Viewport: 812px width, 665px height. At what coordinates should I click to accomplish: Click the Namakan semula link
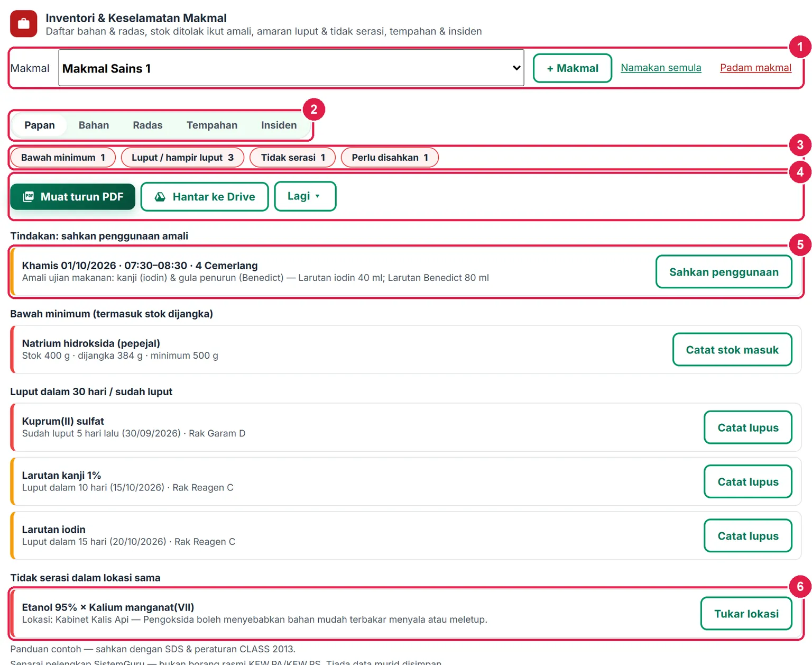[661, 68]
